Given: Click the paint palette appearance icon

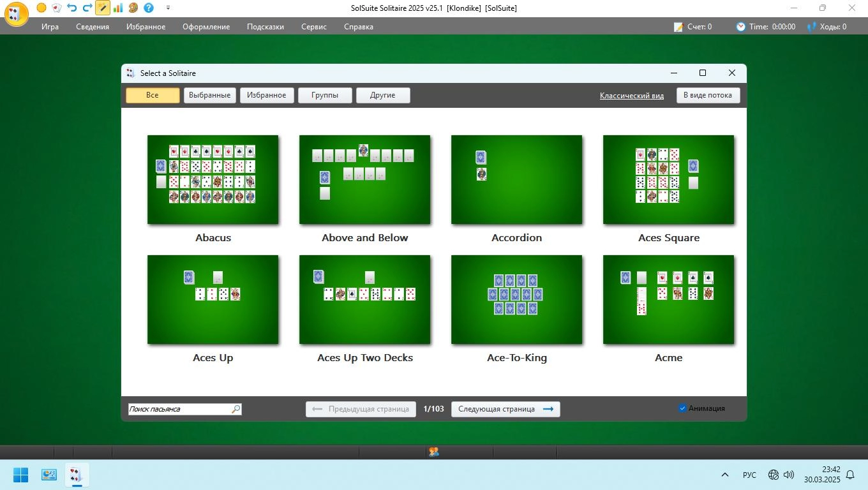Looking at the screenshot, I should [133, 8].
